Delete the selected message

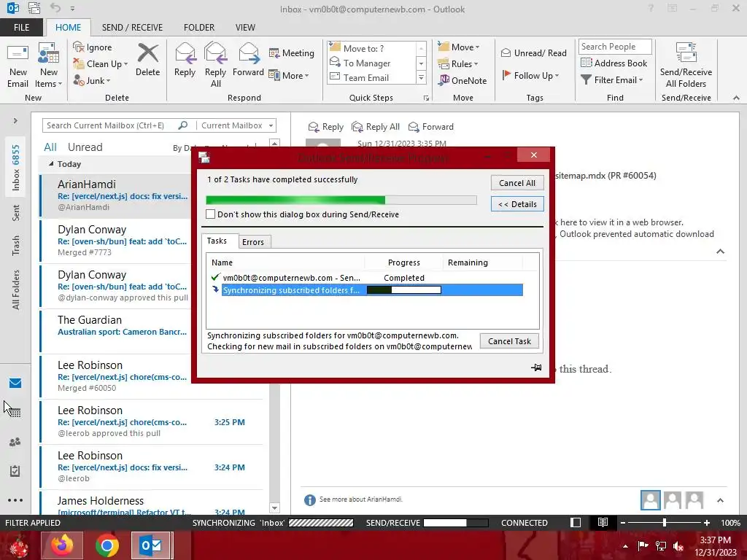(147, 60)
